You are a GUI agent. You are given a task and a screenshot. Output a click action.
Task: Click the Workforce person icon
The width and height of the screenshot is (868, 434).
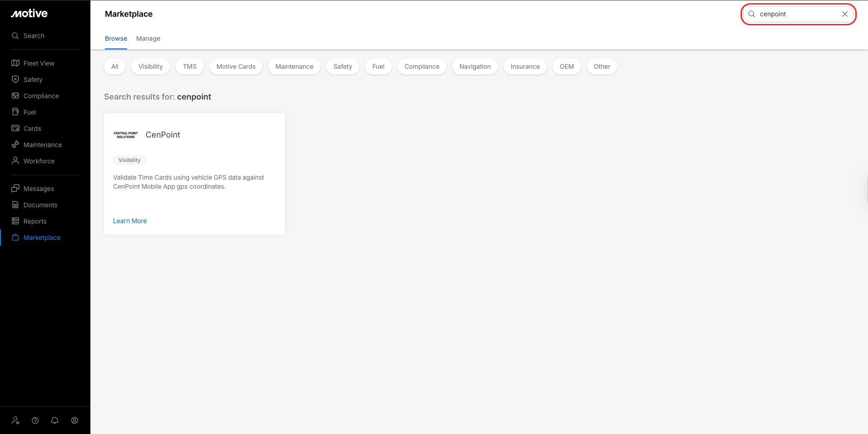coord(15,161)
